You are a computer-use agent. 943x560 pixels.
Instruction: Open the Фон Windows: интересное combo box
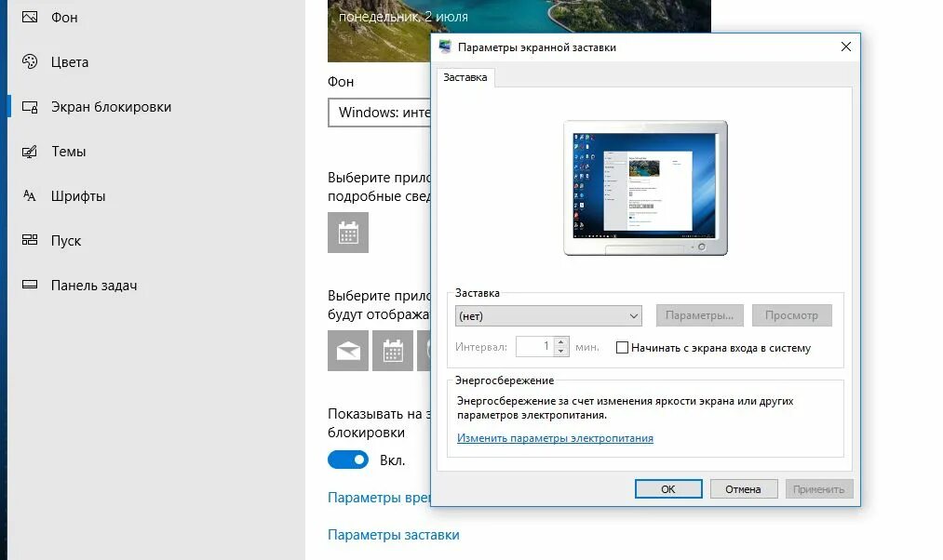coord(380,113)
